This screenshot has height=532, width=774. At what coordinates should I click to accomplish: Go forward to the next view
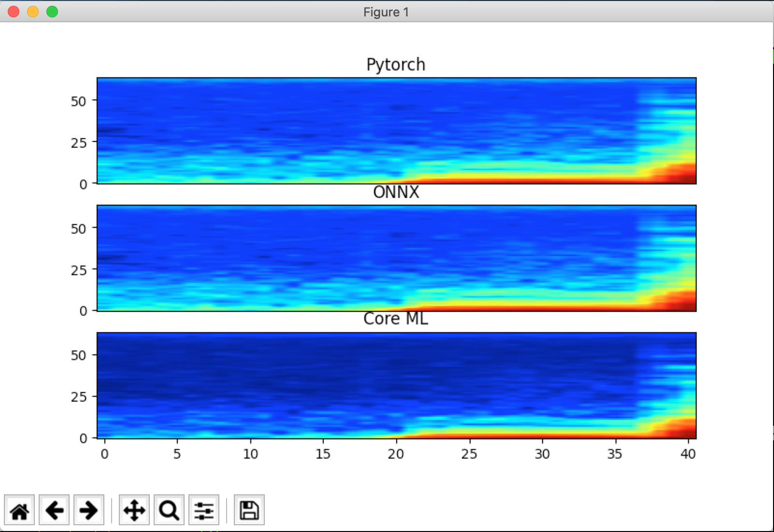(89, 510)
